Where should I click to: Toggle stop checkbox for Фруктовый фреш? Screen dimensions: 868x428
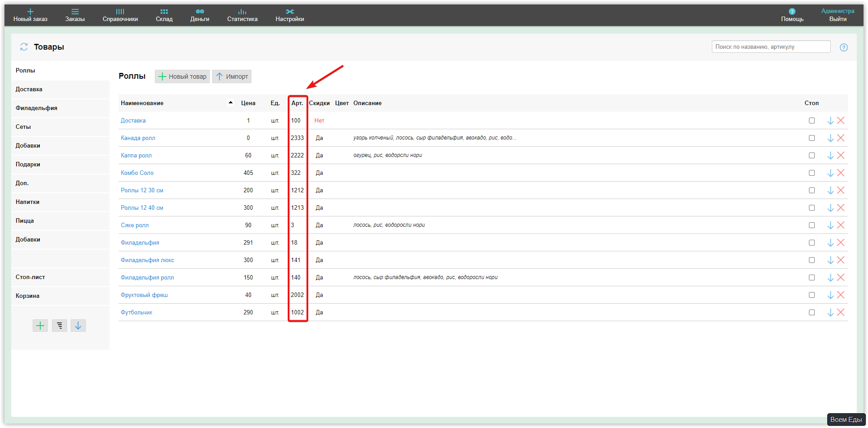pyautogui.click(x=812, y=295)
